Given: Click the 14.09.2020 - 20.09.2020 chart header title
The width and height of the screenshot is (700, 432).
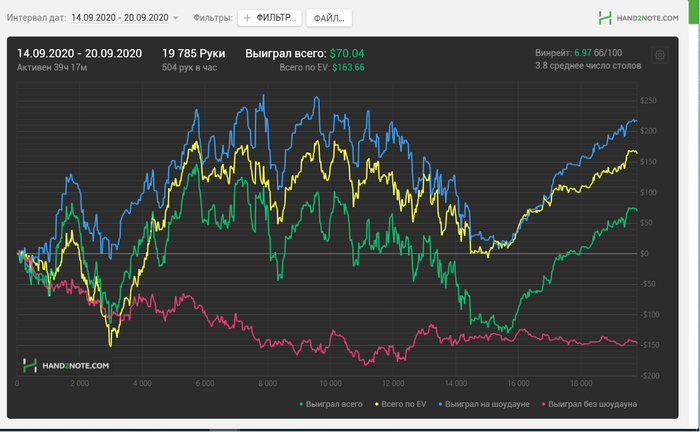Looking at the screenshot, I should pyautogui.click(x=79, y=54).
